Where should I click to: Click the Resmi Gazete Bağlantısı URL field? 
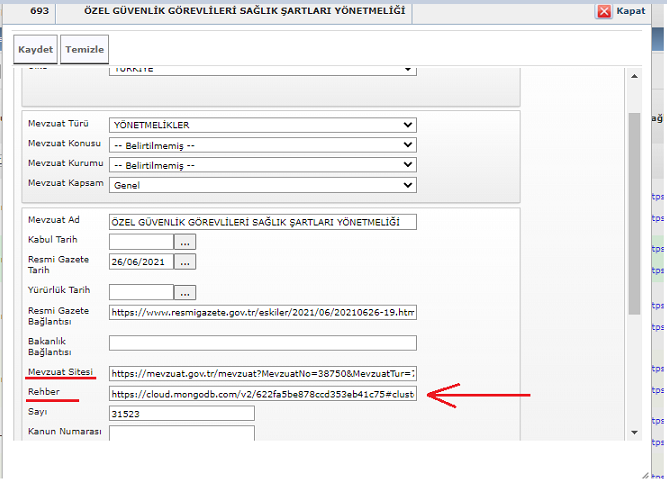262,313
